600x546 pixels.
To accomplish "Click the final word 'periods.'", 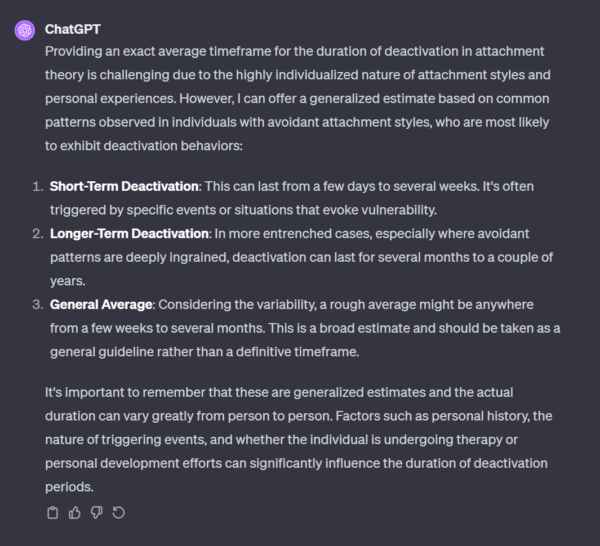I will pos(69,487).
